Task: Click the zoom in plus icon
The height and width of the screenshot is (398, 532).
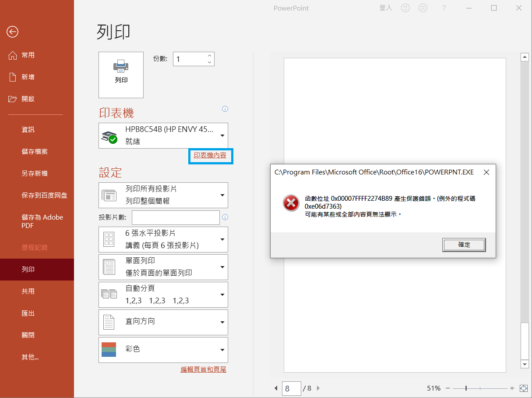Action: coord(512,388)
